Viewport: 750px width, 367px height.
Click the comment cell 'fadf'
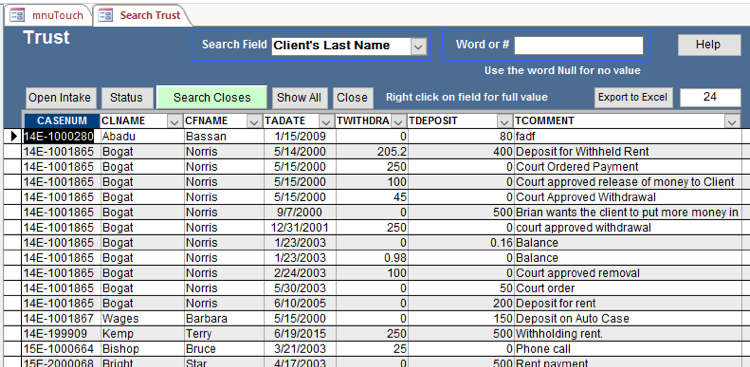pos(628,136)
